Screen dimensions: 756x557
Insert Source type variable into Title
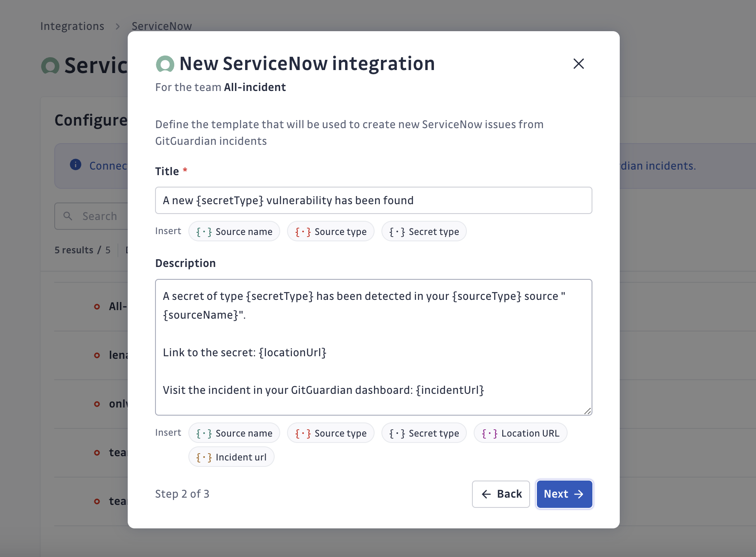[331, 232]
